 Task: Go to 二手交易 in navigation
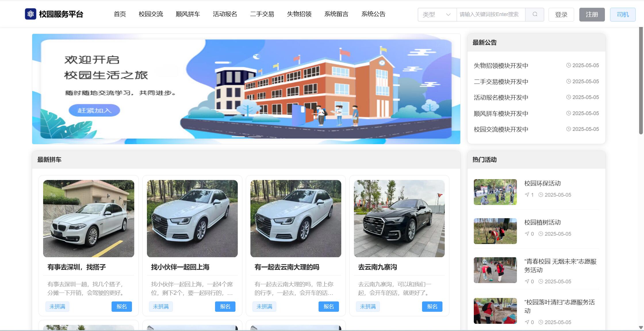click(262, 14)
